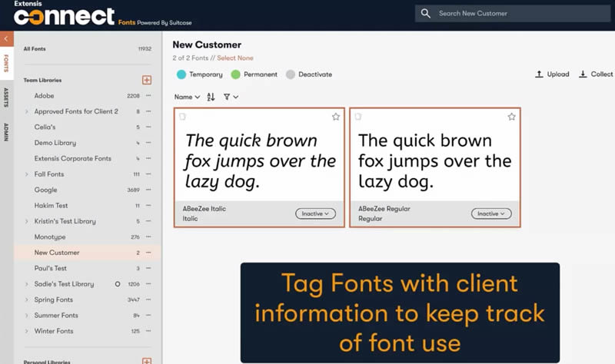The height and width of the screenshot is (364, 615).
Task: Toggle the sort order icon
Action: tap(211, 97)
